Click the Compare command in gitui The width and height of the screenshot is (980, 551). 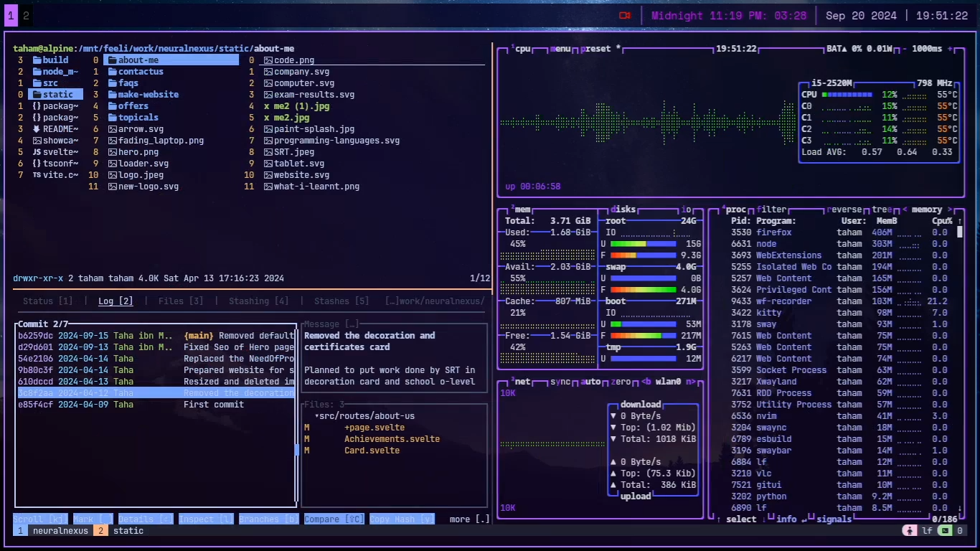click(334, 519)
